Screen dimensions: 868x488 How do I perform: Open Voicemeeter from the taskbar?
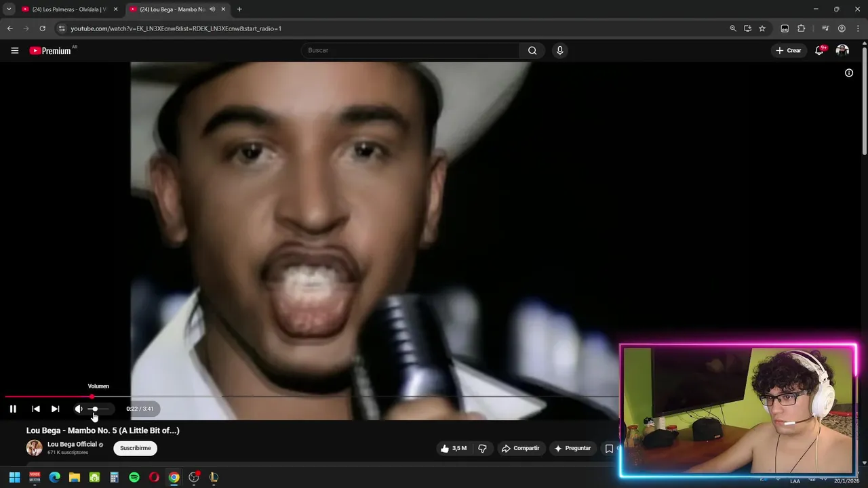(35, 477)
